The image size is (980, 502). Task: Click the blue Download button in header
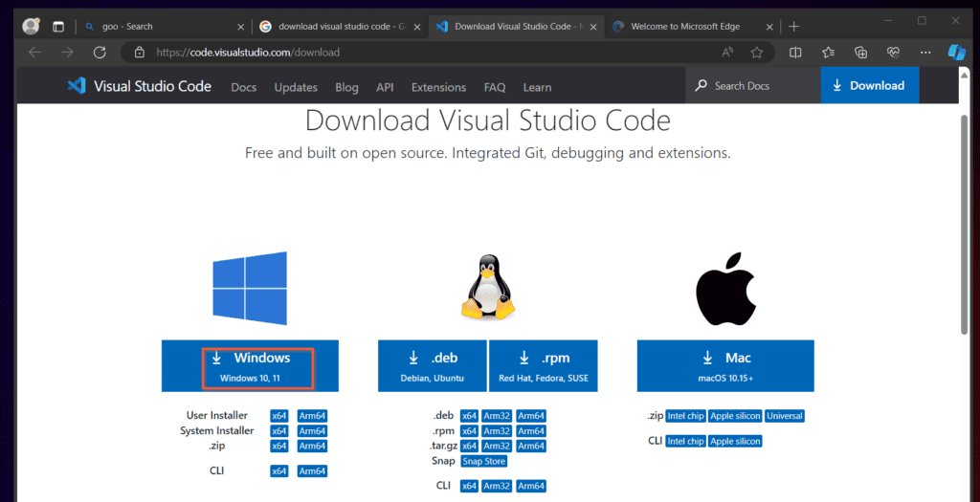pos(869,85)
